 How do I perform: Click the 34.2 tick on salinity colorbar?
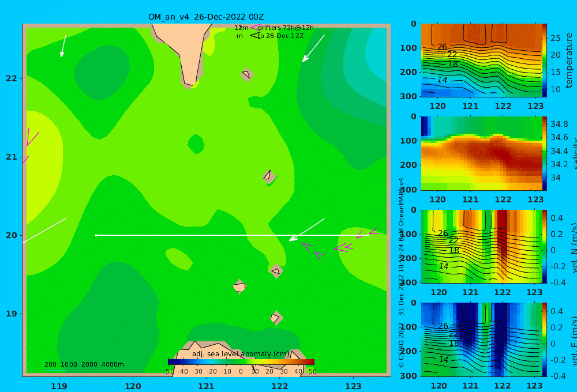559,164
